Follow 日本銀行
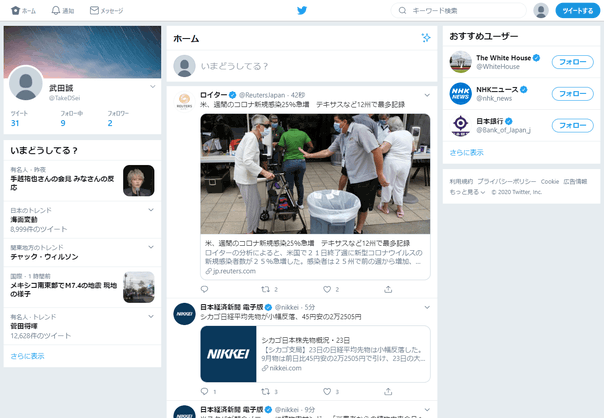Image resolution: width=604 pixels, height=418 pixels. click(572, 126)
